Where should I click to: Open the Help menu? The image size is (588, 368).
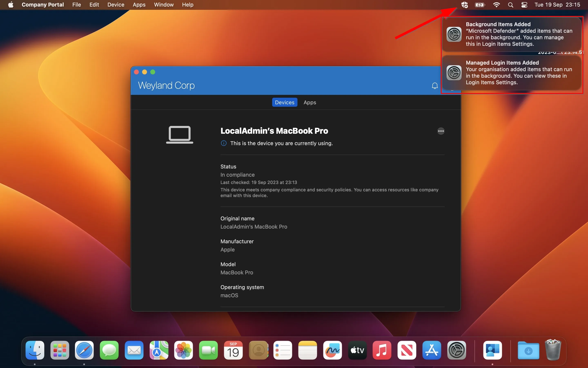tap(188, 5)
